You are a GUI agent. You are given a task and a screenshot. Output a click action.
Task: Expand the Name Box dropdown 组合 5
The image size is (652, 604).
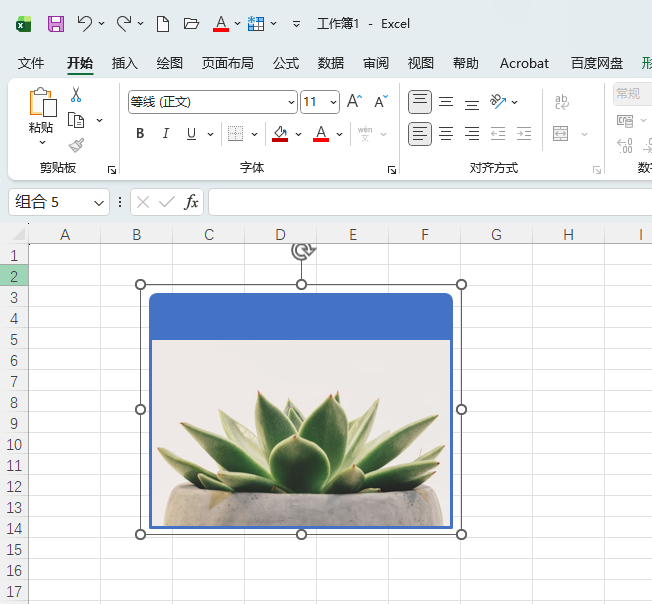click(99, 203)
